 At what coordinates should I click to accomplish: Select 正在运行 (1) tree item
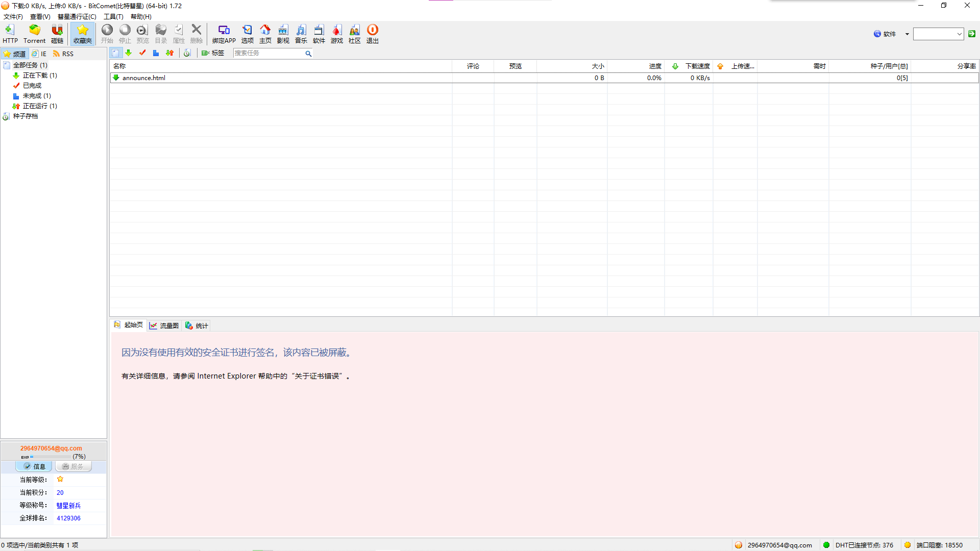pyautogui.click(x=40, y=106)
